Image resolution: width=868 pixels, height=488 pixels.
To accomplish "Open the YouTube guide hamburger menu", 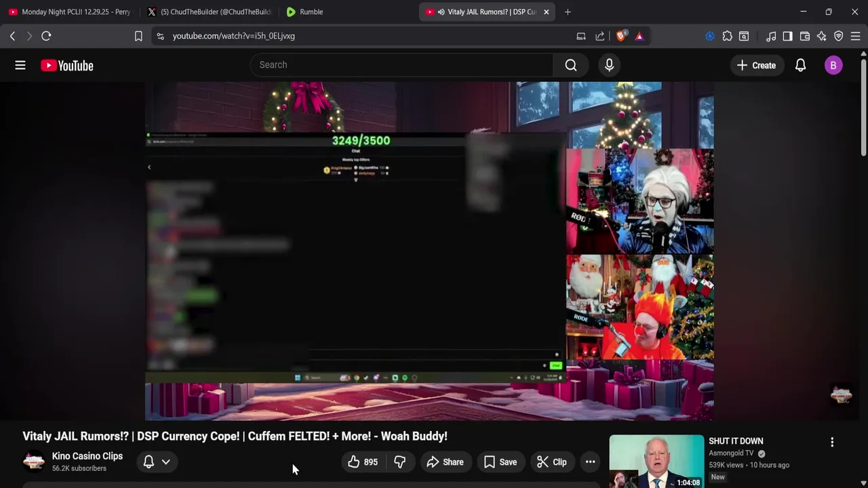I will tap(20, 65).
